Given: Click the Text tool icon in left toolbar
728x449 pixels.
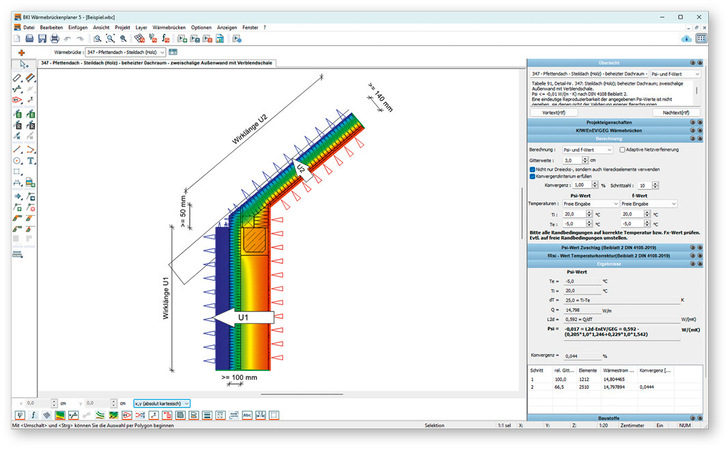Looking at the screenshot, I should (x=32, y=160).
